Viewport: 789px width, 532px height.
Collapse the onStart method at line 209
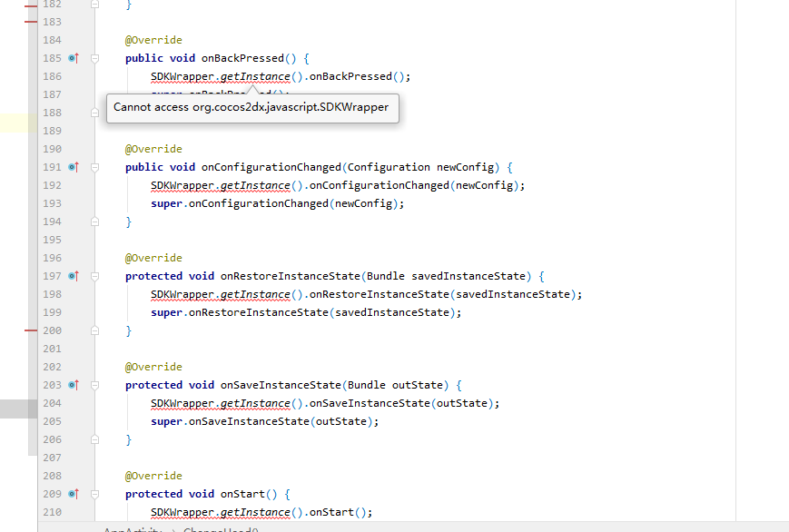tap(94, 494)
